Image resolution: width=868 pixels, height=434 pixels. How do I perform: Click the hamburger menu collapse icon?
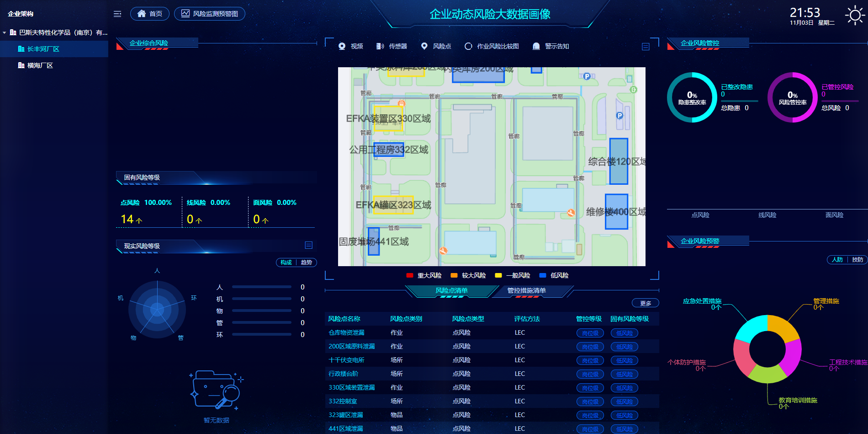pyautogui.click(x=117, y=14)
